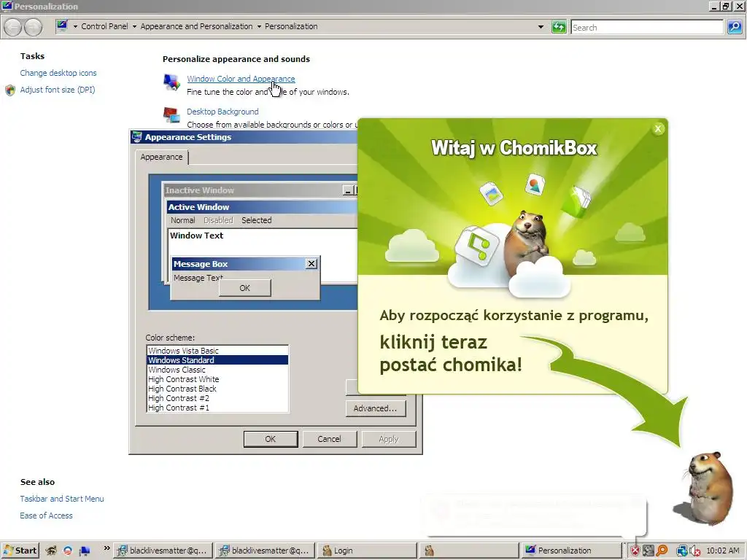
Task: Click the network tray icon
Action: pos(682,551)
